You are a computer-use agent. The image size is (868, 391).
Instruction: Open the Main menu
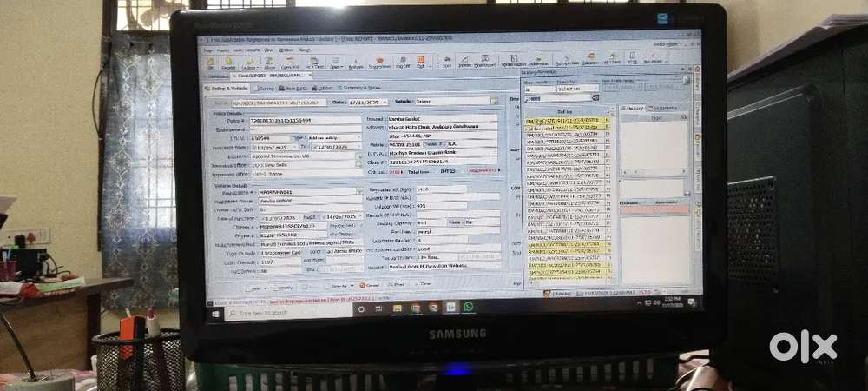click(208, 50)
